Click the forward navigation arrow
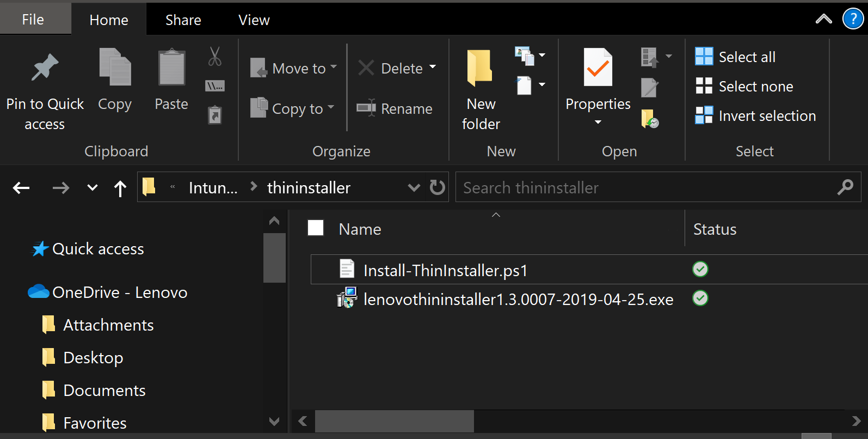868x439 pixels. point(60,188)
